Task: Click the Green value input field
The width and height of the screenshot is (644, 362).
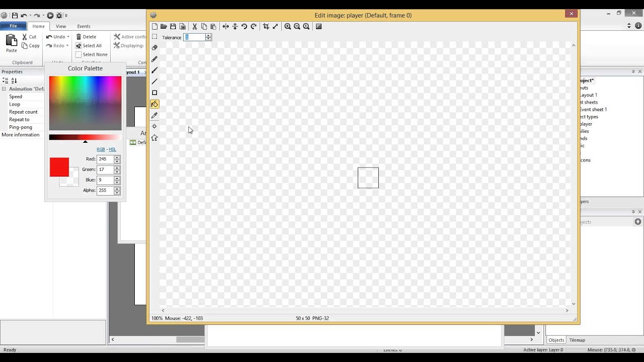Action: tap(105, 169)
